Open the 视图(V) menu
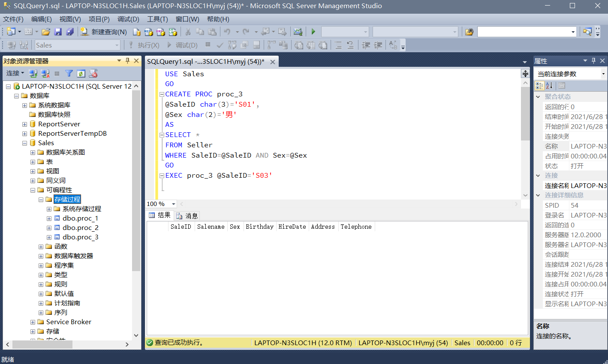This screenshot has height=364, width=608. coord(70,19)
